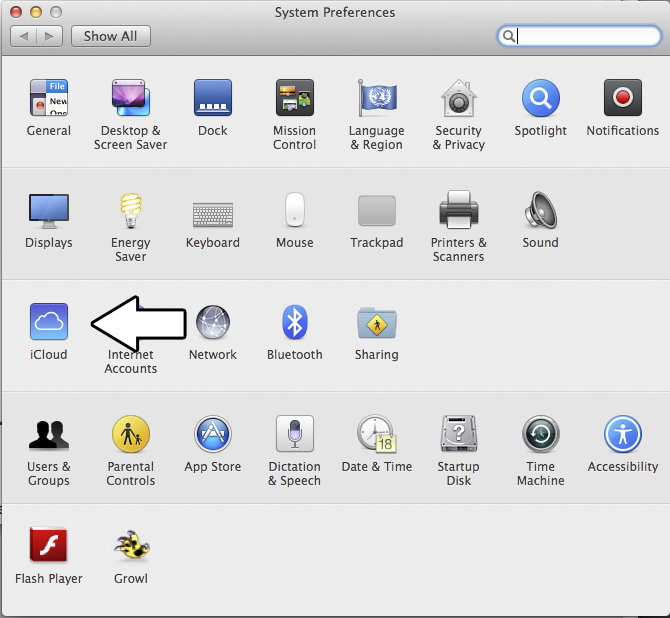Minimize window with the yellow button
The image size is (670, 618).
click(x=36, y=12)
